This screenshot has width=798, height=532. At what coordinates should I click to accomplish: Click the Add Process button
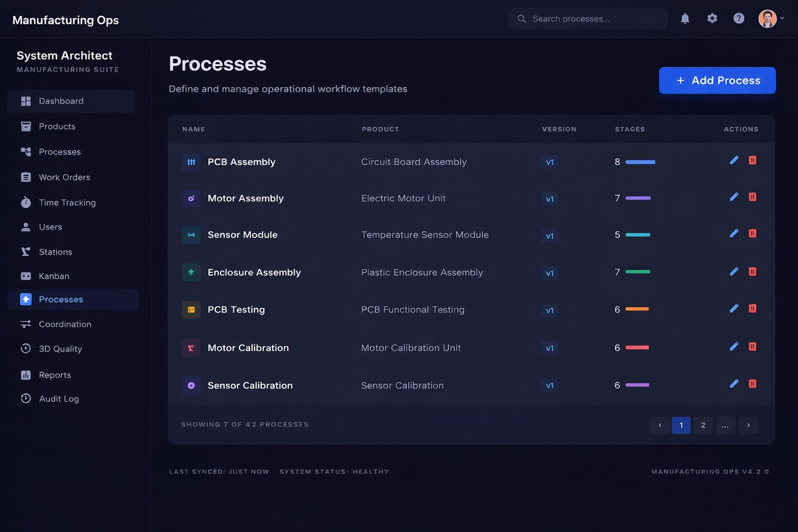click(717, 80)
